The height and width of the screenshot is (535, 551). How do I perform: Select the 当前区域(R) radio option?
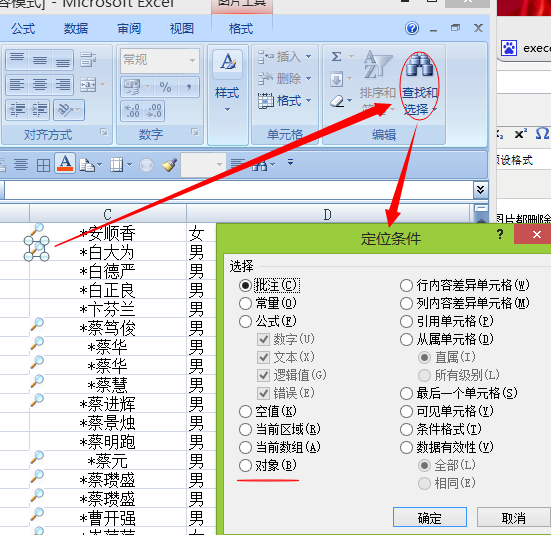(245, 429)
